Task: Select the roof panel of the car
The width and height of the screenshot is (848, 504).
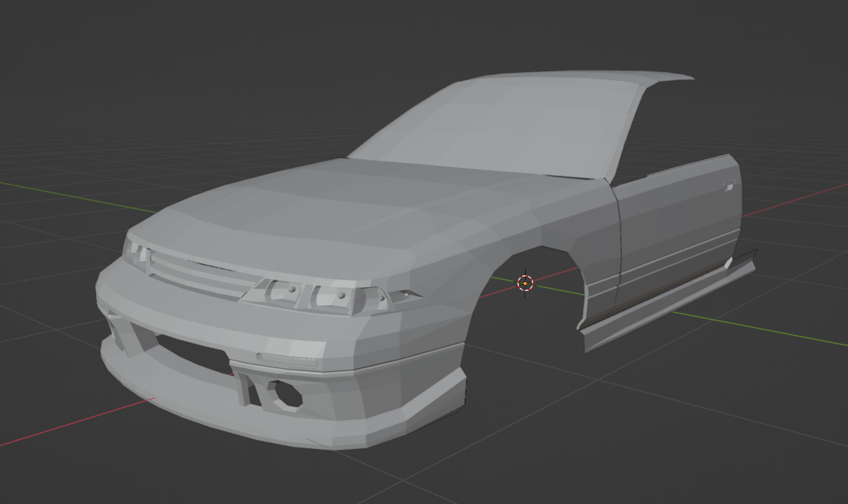Action: pos(594,76)
